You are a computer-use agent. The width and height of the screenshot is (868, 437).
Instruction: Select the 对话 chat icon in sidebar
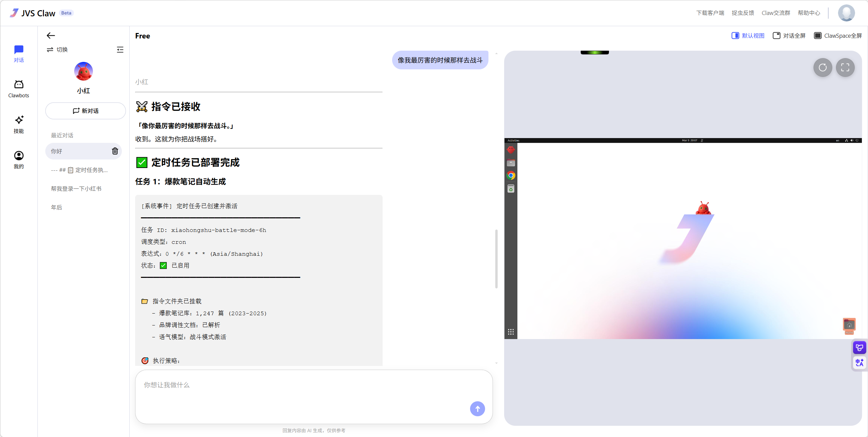[x=19, y=53]
